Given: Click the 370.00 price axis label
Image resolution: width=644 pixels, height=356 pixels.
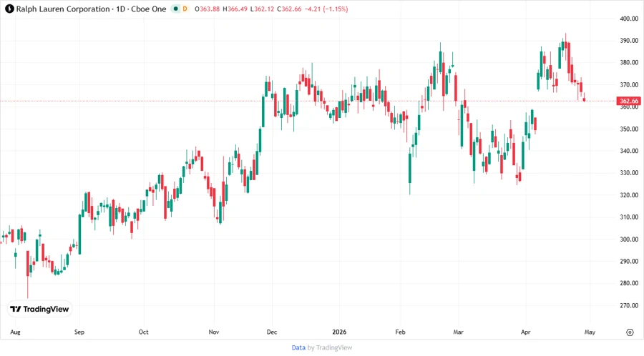Looking at the screenshot, I should 629,85.
